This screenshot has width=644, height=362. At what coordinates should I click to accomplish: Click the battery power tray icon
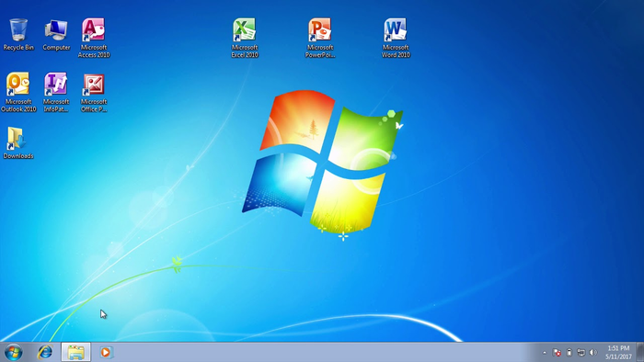click(x=569, y=353)
